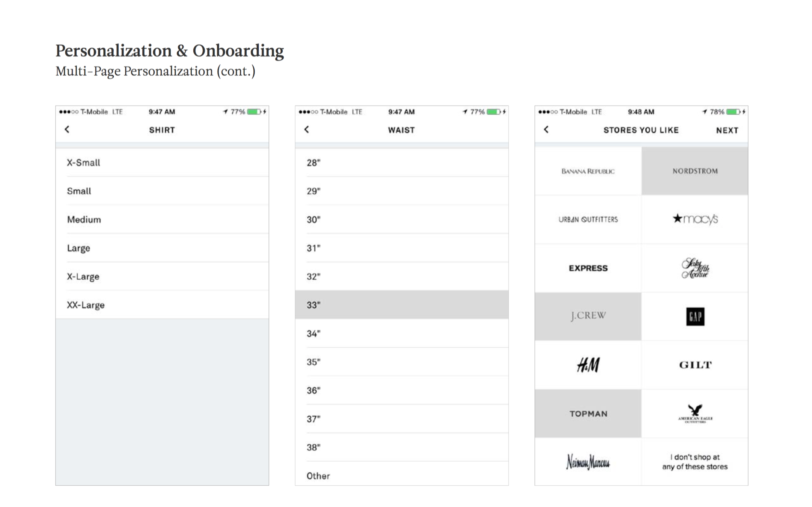The width and height of the screenshot is (812, 507).
Task: Select the Gap logo tile
Action: [695, 317]
